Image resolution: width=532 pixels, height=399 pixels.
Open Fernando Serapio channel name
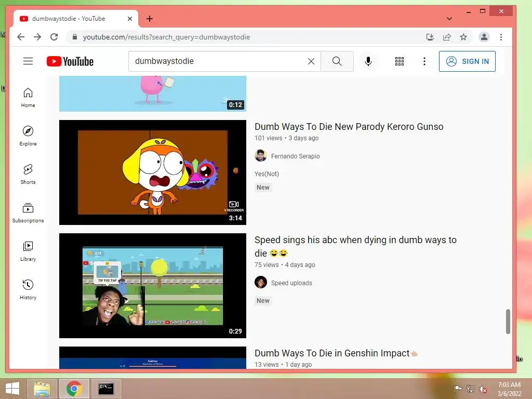pyautogui.click(x=295, y=156)
